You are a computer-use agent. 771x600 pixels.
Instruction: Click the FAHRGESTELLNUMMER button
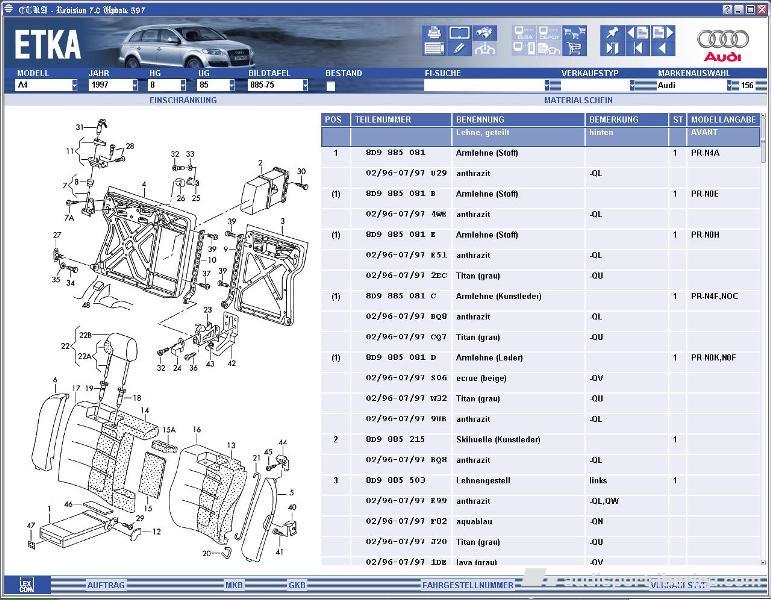click(x=468, y=585)
